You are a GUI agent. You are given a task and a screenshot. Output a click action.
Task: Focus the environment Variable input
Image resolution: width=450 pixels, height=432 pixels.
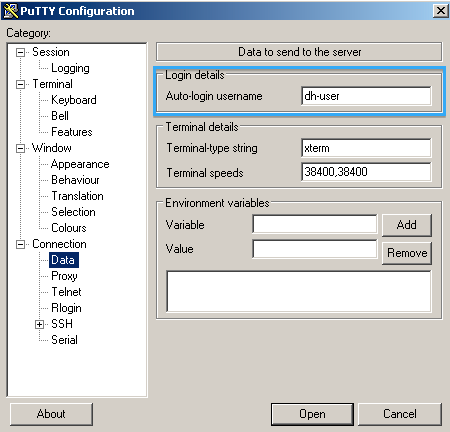(x=315, y=224)
